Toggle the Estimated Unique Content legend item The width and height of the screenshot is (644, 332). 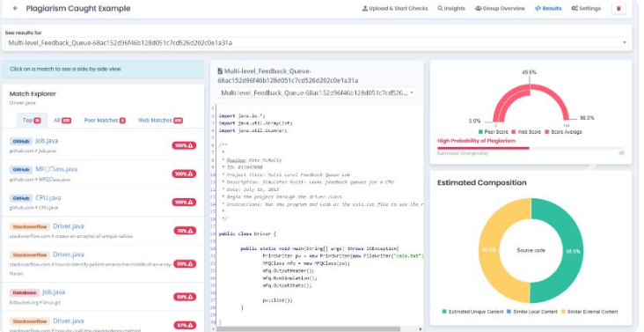tap(472, 312)
